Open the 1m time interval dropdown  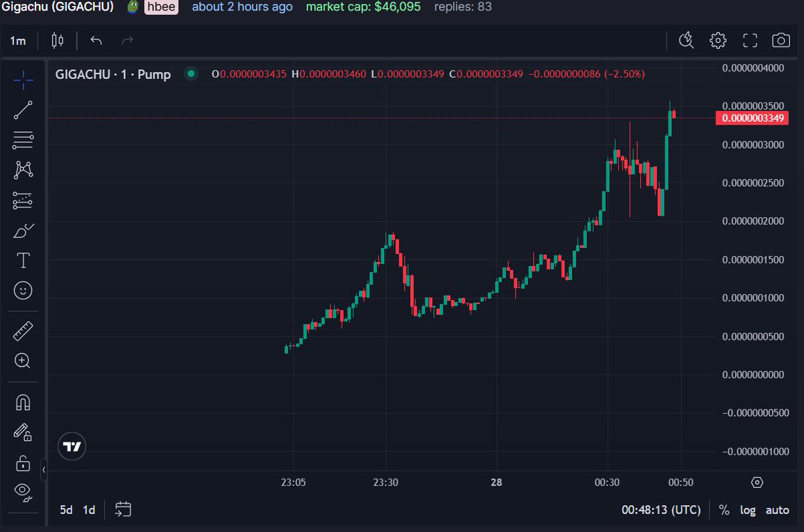point(17,41)
